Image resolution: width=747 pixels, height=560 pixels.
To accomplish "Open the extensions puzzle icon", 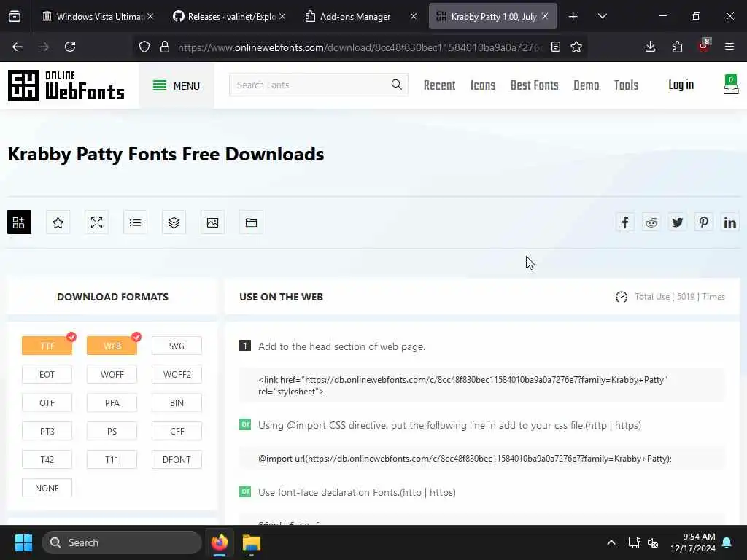I will coord(677,47).
